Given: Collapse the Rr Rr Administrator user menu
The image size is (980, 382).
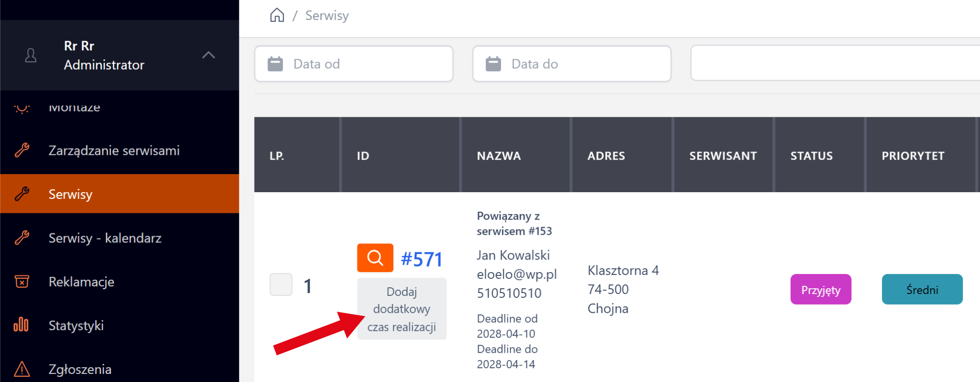Looking at the screenshot, I should tap(208, 55).
